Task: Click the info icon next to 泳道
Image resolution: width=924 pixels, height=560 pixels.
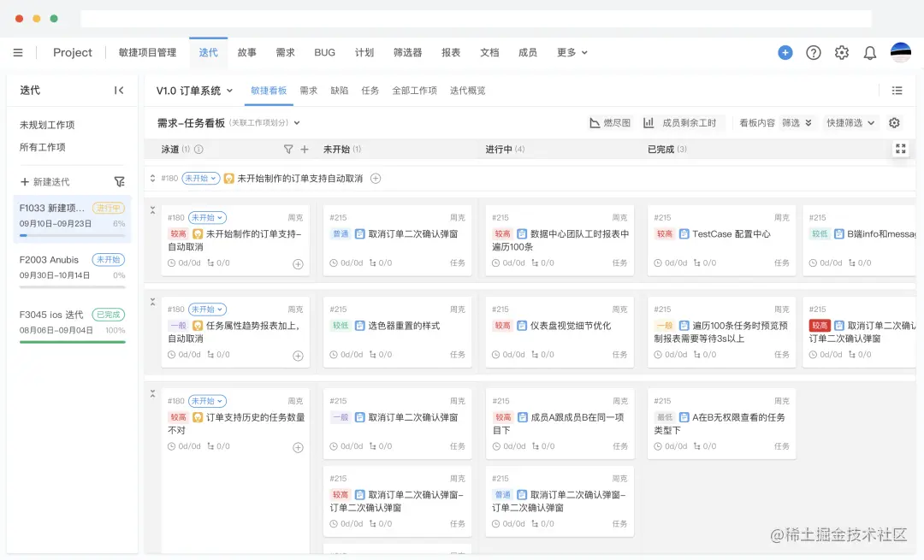Action: click(x=198, y=149)
